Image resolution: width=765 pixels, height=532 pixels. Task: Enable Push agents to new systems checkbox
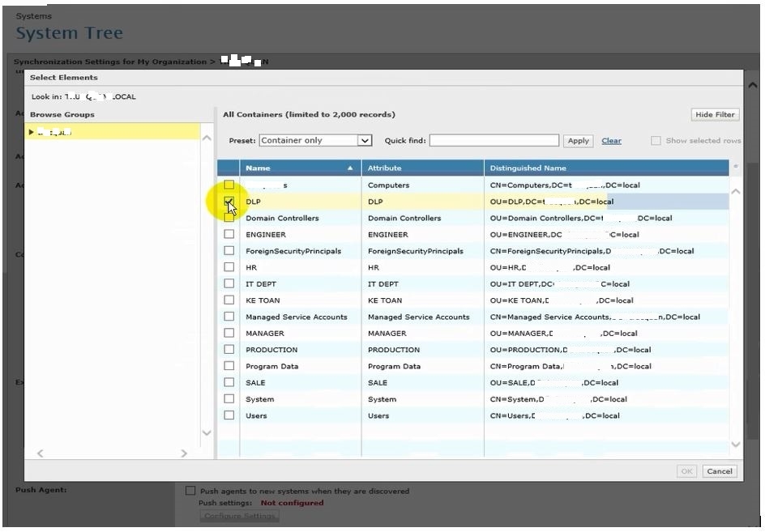tap(190, 491)
